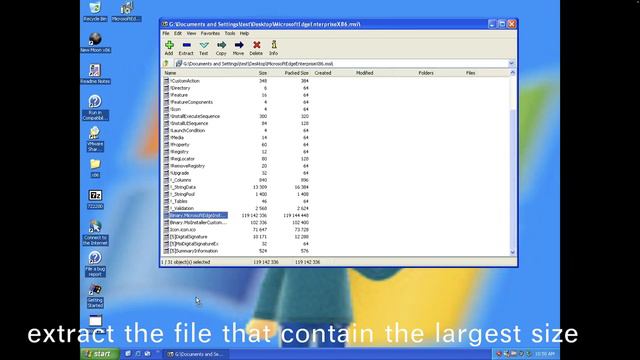
Task: Sort by the Packed Size column header
Action: tap(296, 73)
